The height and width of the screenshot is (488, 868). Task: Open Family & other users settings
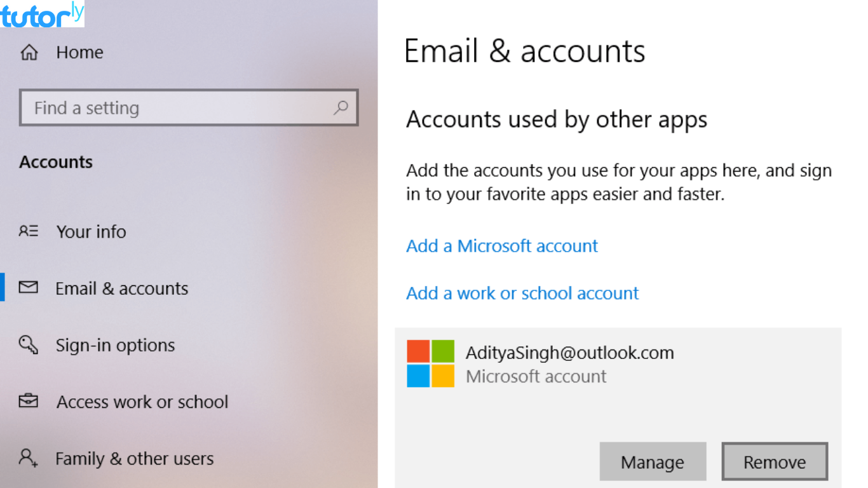(x=134, y=458)
